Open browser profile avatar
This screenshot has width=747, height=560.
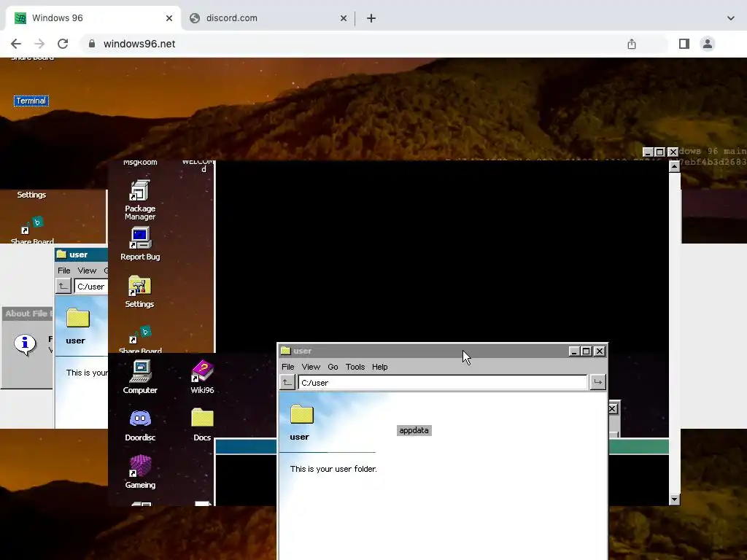pyautogui.click(x=708, y=44)
